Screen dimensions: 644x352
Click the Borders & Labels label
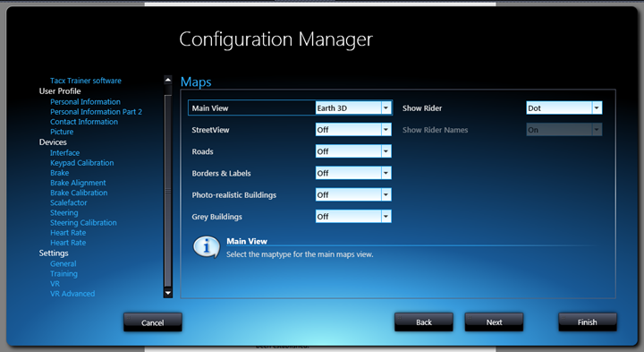(222, 173)
